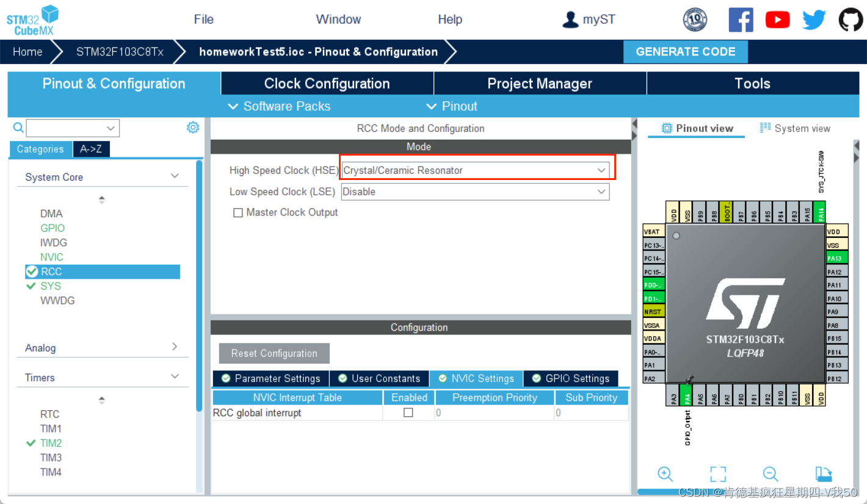Open the Low Speed Clock (LSE) dropdown
This screenshot has height=504, width=867.
point(476,192)
